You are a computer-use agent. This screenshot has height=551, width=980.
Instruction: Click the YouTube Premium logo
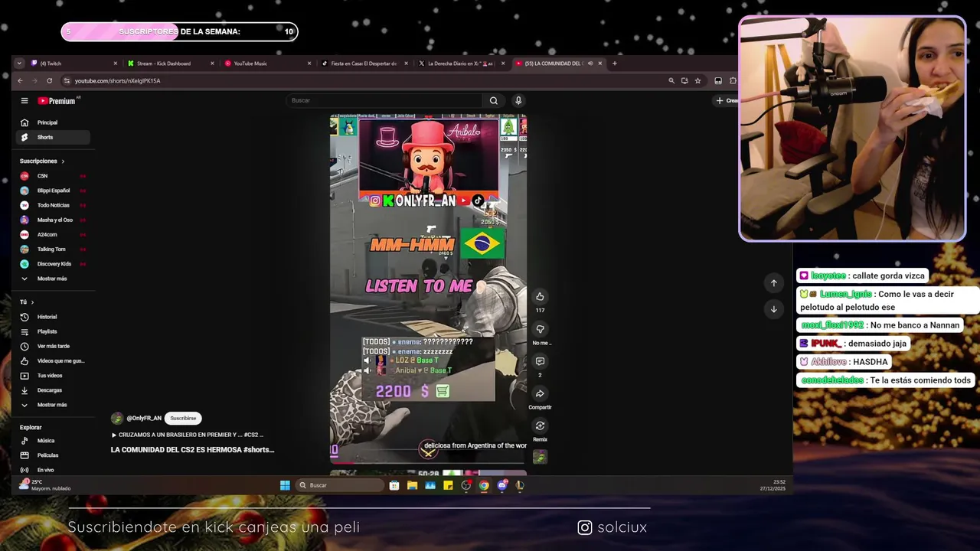coord(57,100)
